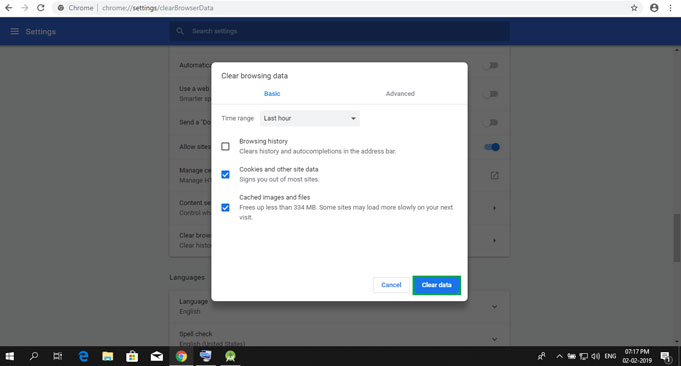Open the remote desktop monitor taskbar icon
Screen dimensions: 681x366
205,356
